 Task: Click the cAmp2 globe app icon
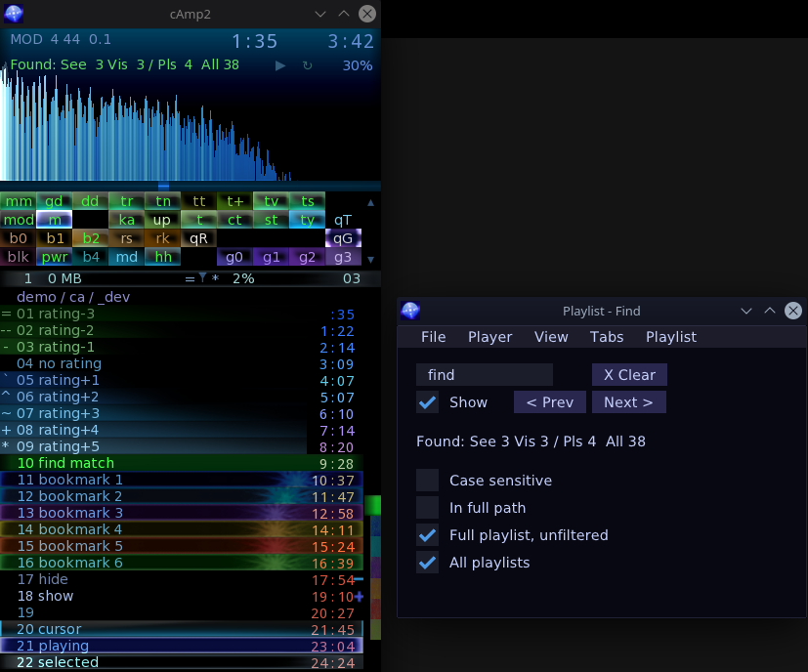14,14
